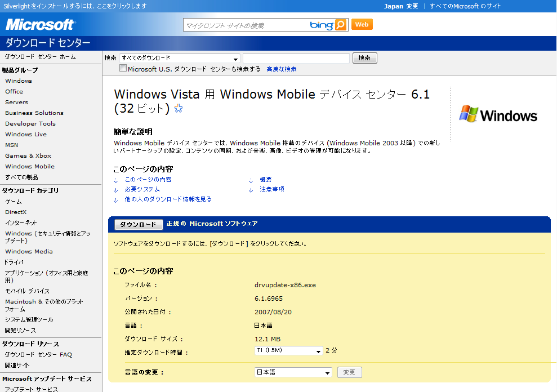Open the ゲーム download category

point(14,201)
